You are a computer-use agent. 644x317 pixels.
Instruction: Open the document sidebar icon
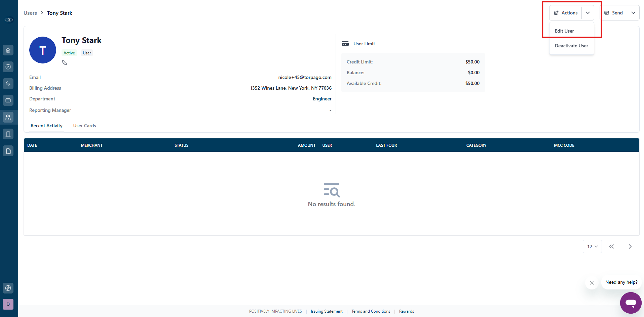pyautogui.click(x=8, y=151)
